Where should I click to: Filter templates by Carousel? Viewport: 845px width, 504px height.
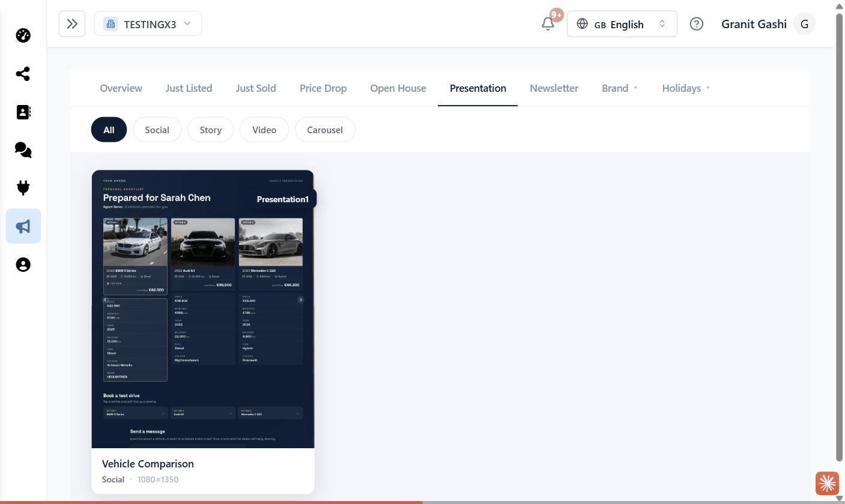[325, 130]
